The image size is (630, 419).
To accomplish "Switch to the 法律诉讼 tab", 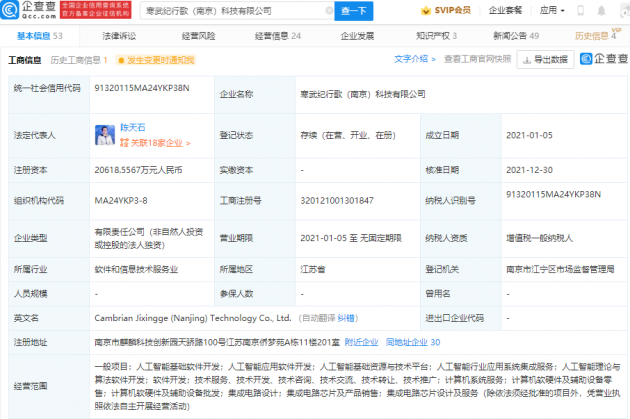I will tap(117, 35).
